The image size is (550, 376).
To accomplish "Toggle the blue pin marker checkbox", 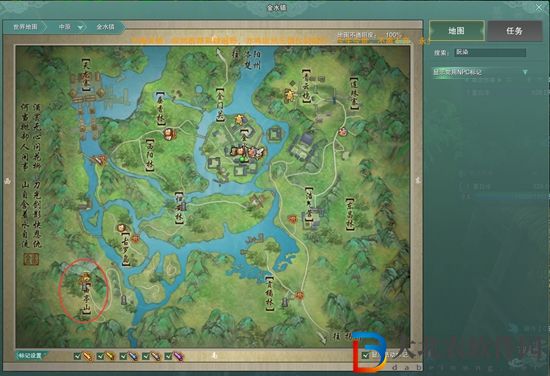I will (x=123, y=356).
